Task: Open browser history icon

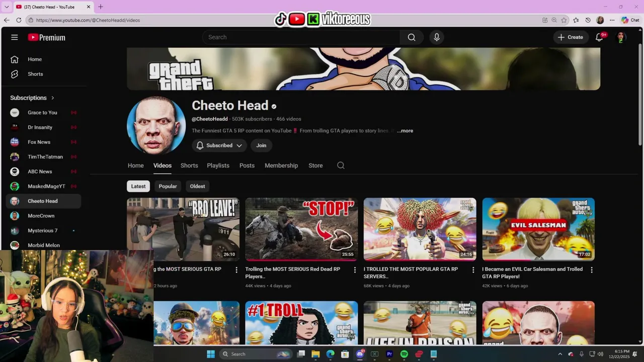Action: click(588, 20)
